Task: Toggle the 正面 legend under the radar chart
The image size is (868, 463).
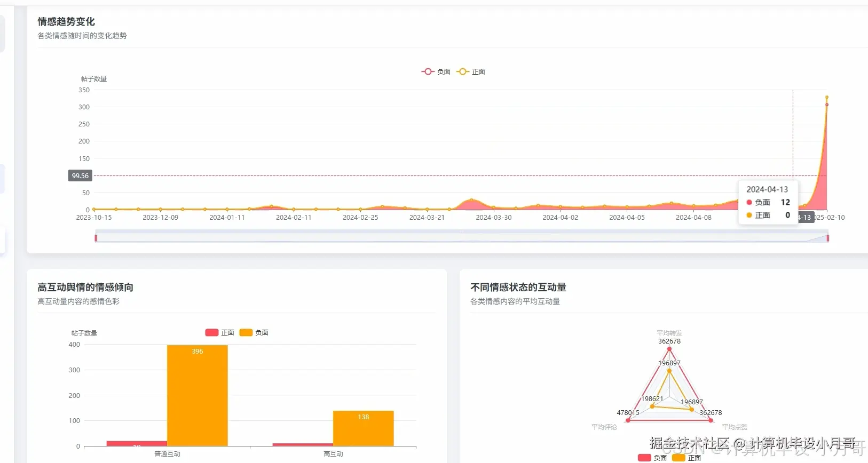Action: click(x=686, y=458)
